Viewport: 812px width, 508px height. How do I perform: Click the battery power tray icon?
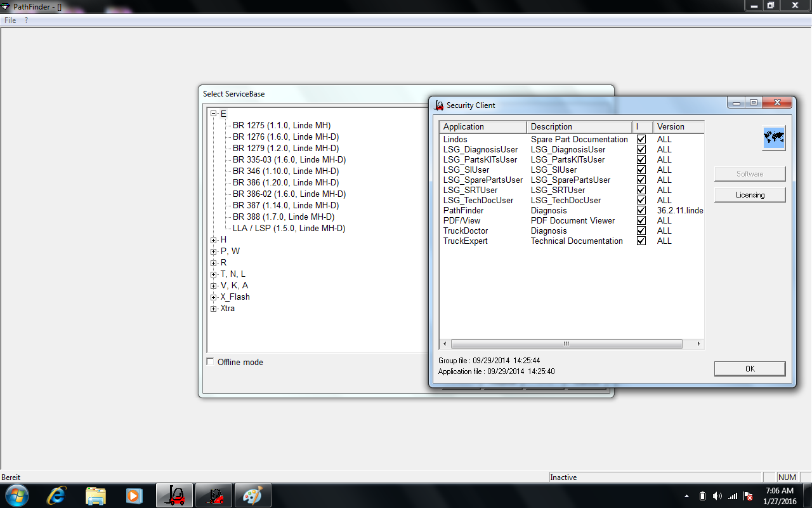(x=702, y=496)
